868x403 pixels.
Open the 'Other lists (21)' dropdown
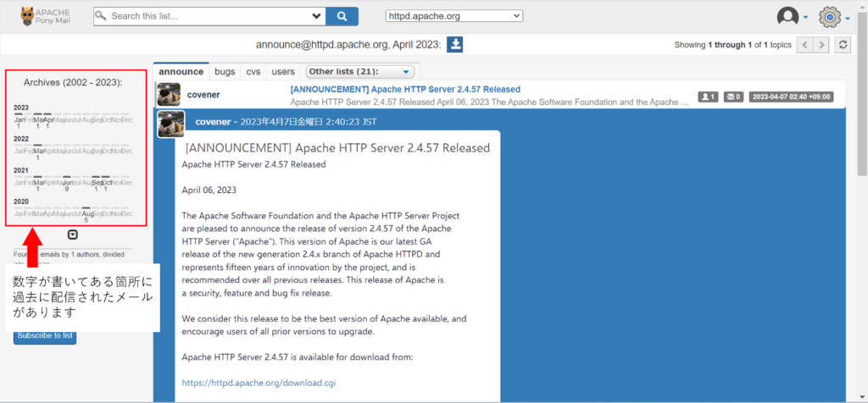(x=359, y=71)
